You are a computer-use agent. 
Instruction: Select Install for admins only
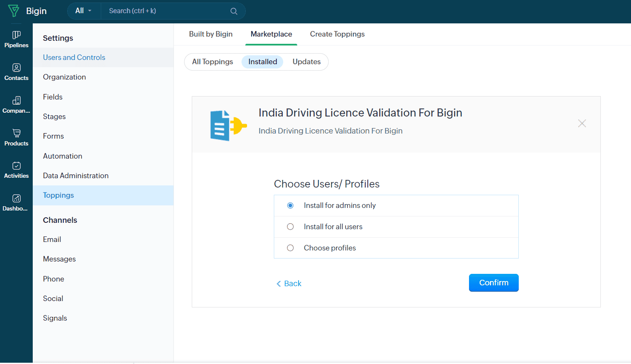[290, 205]
